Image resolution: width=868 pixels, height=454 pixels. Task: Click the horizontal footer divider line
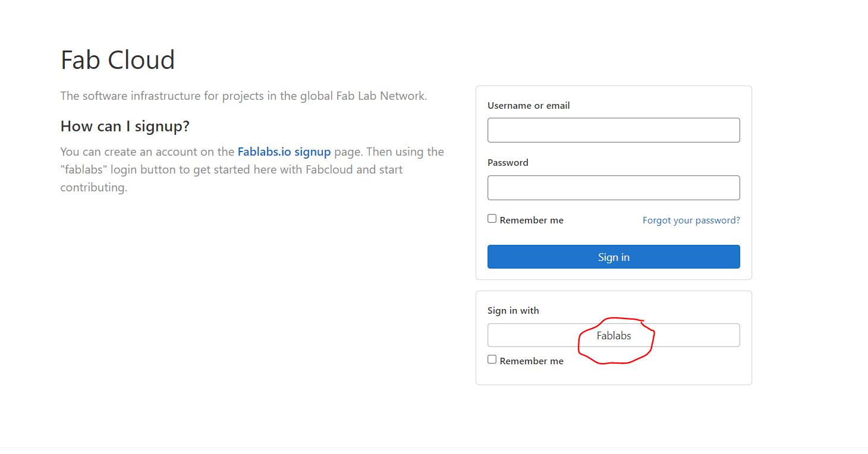coord(434,447)
